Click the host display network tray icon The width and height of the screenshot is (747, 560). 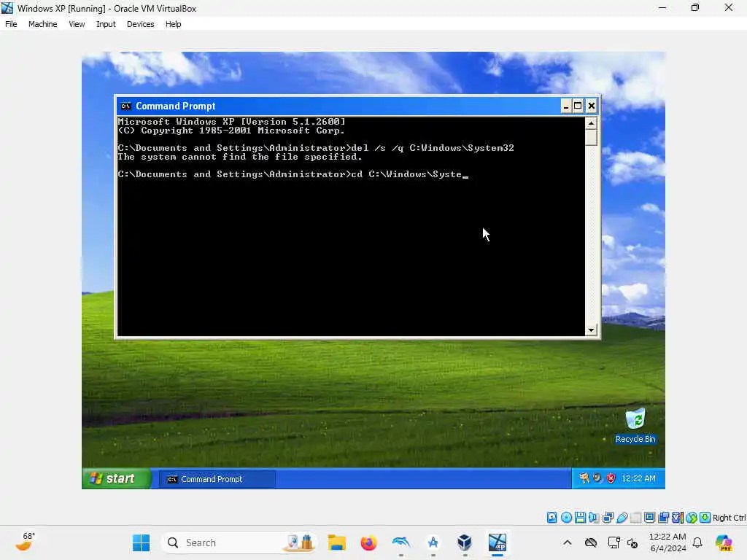614,542
